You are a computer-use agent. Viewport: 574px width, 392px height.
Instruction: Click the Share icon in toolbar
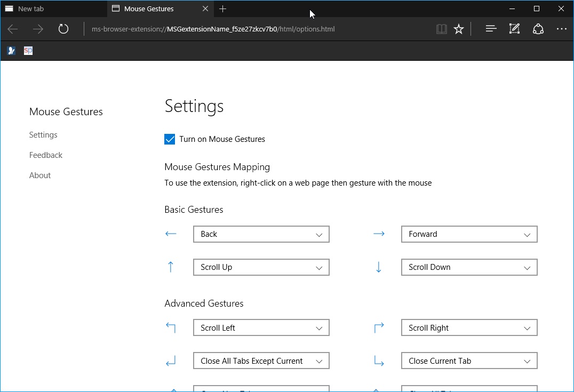[538, 29]
